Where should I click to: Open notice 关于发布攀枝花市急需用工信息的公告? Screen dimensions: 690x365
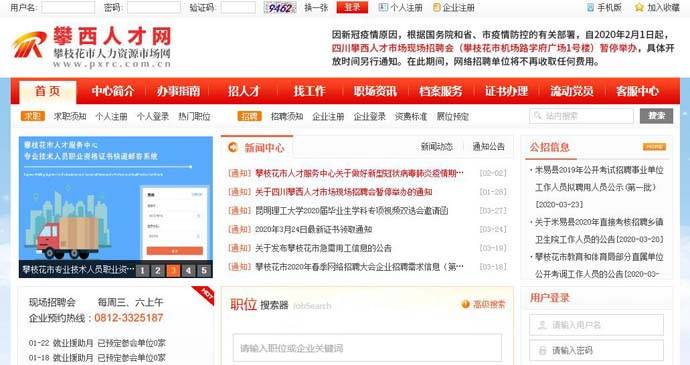tap(323, 248)
